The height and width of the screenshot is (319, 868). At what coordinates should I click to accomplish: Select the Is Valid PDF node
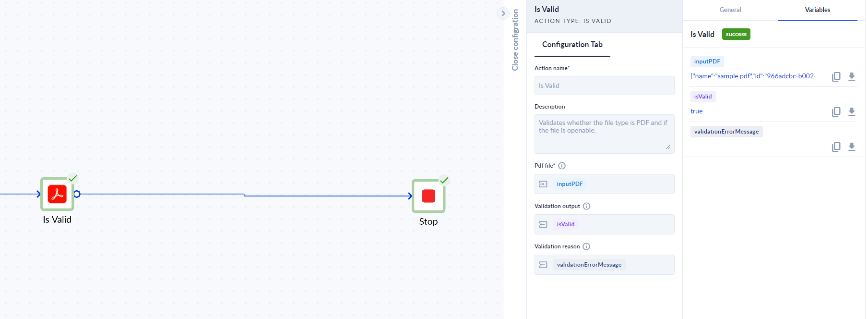pos(57,195)
